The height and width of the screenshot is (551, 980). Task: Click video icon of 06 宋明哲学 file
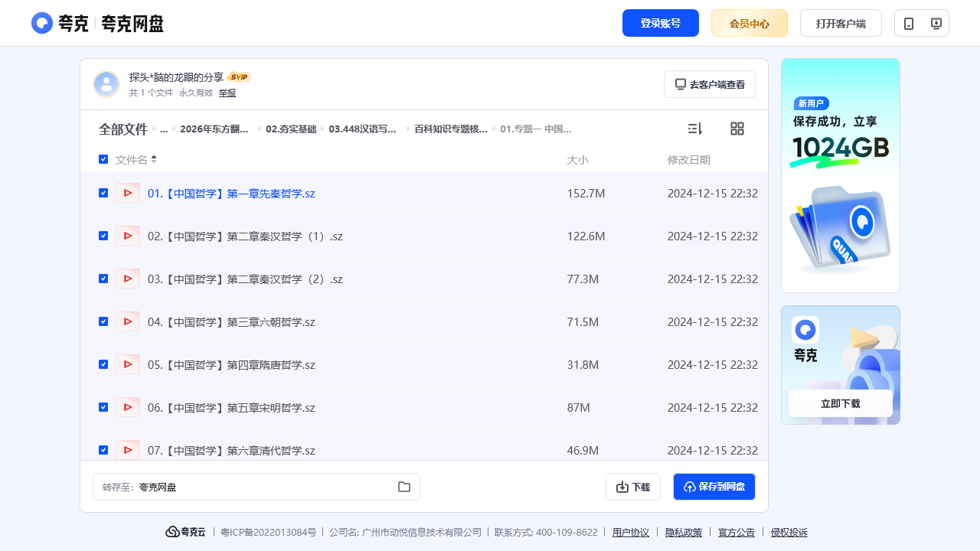[128, 407]
